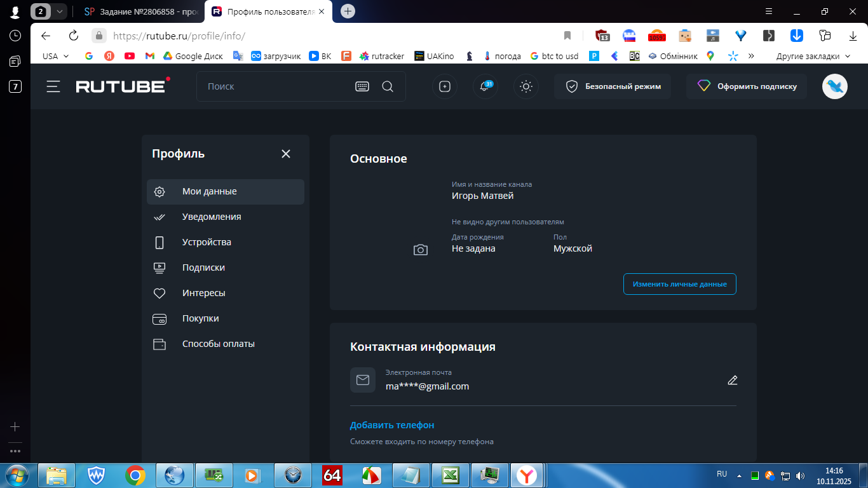Viewport: 868px width, 488px height.
Task: Open Способы оплаты section
Action: (226, 344)
